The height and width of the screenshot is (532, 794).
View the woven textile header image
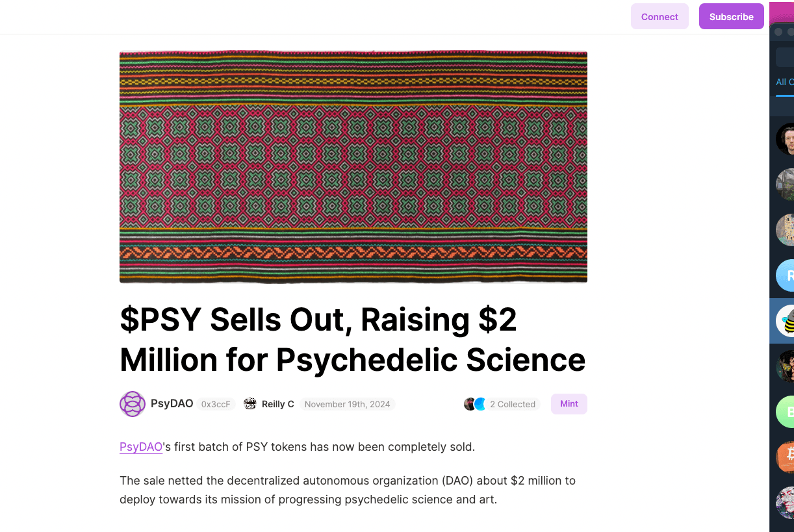[x=353, y=167]
